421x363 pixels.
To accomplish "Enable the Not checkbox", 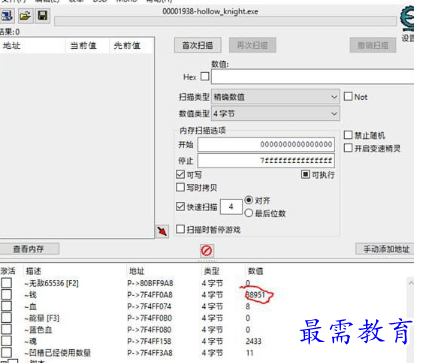I will click(348, 97).
